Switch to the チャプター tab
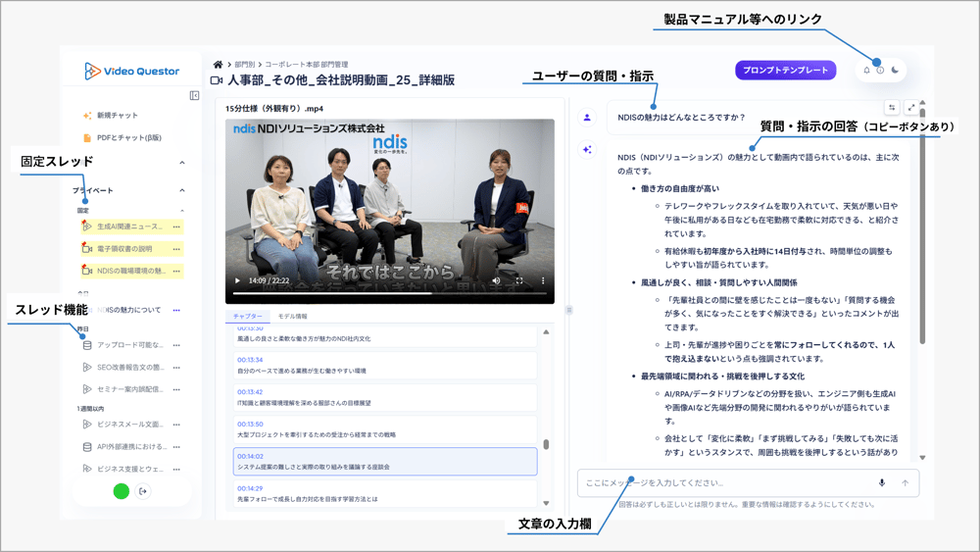 (248, 317)
